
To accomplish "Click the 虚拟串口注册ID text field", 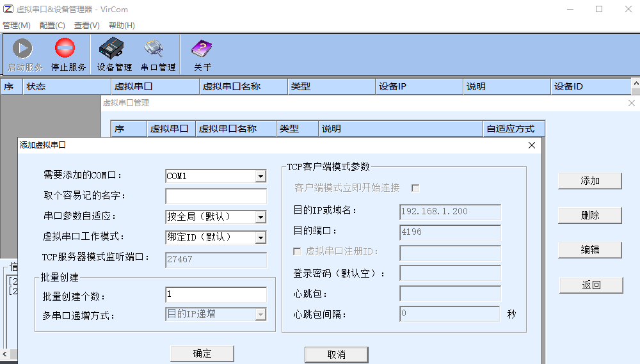I will [x=450, y=253].
